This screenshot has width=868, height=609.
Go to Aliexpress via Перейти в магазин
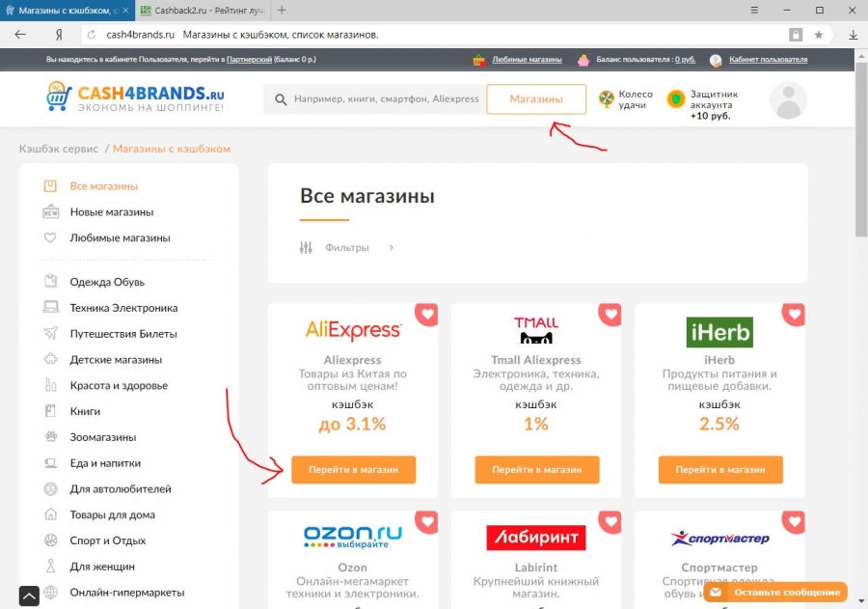point(353,469)
